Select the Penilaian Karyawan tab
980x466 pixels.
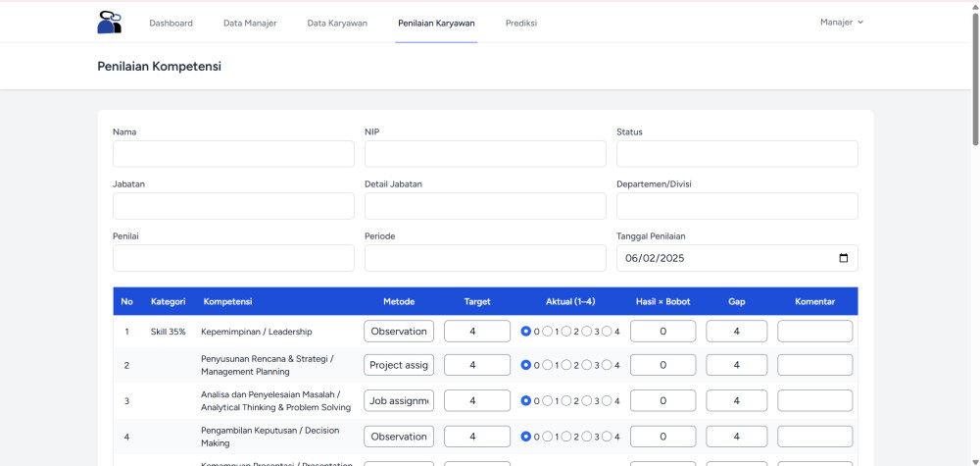tap(436, 24)
